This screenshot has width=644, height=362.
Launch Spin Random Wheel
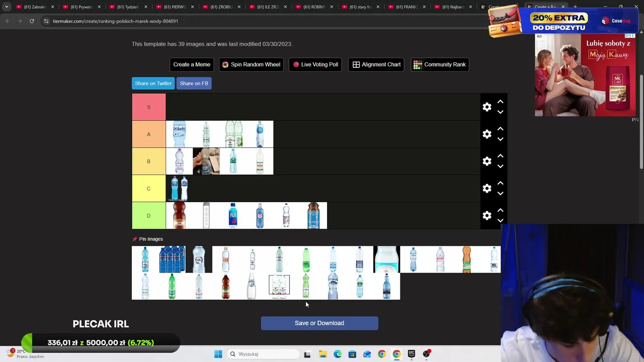(x=251, y=64)
